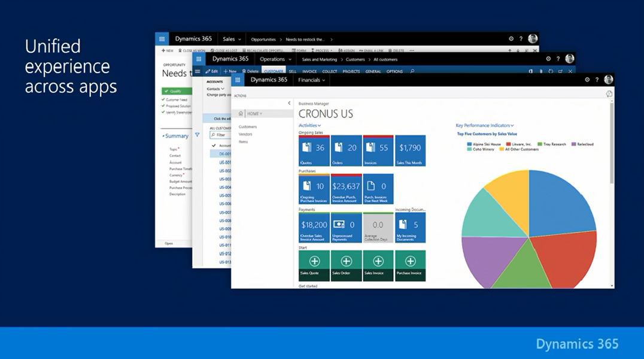Viewport: 644px width, 359px height.
Task: Open Purch. Invoices Due Next Week tile
Action: click(378, 189)
